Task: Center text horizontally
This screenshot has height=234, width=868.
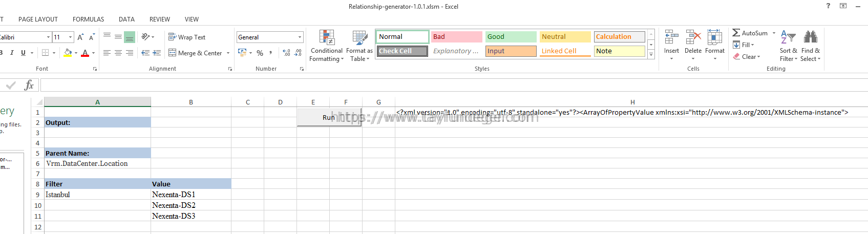Action: [x=118, y=53]
